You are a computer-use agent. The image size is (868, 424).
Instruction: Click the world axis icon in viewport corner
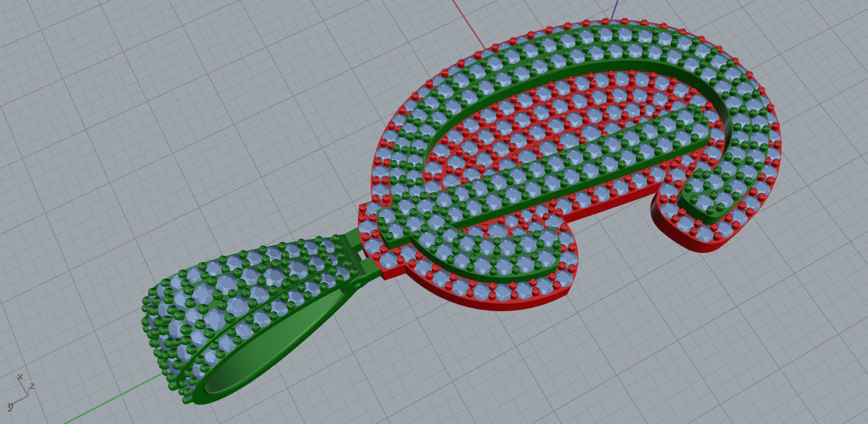pyautogui.click(x=21, y=391)
